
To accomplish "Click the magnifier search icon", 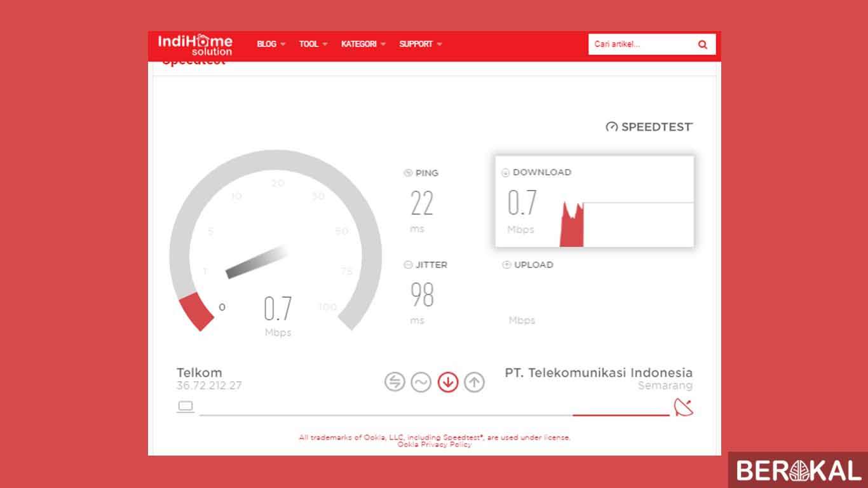I will (x=703, y=44).
